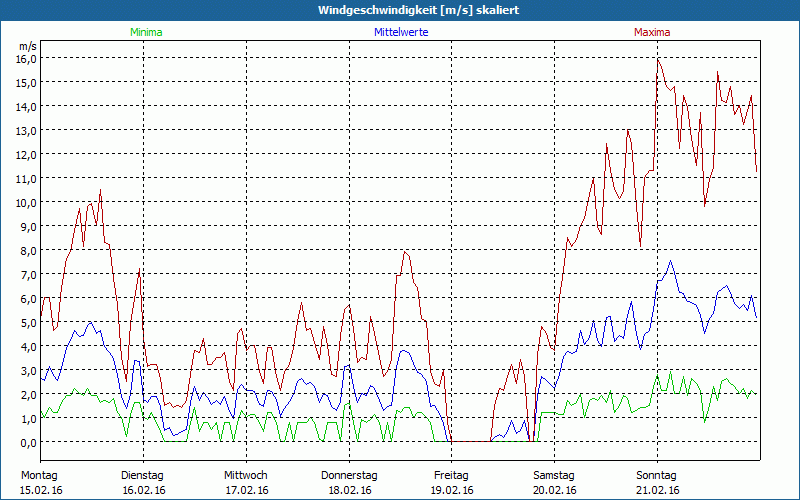Click the 10,0 y-axis value
Screen dimensions: 800x500
point(28,202)
